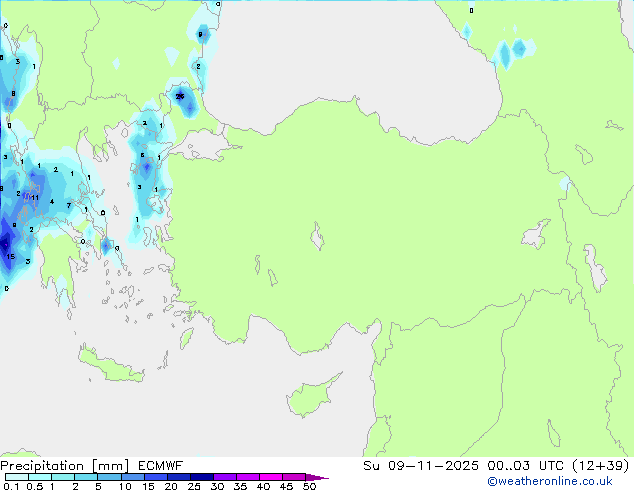The image size is (634, 490).
Task: Click the Crete island on the map
Action: click(111, 364)
